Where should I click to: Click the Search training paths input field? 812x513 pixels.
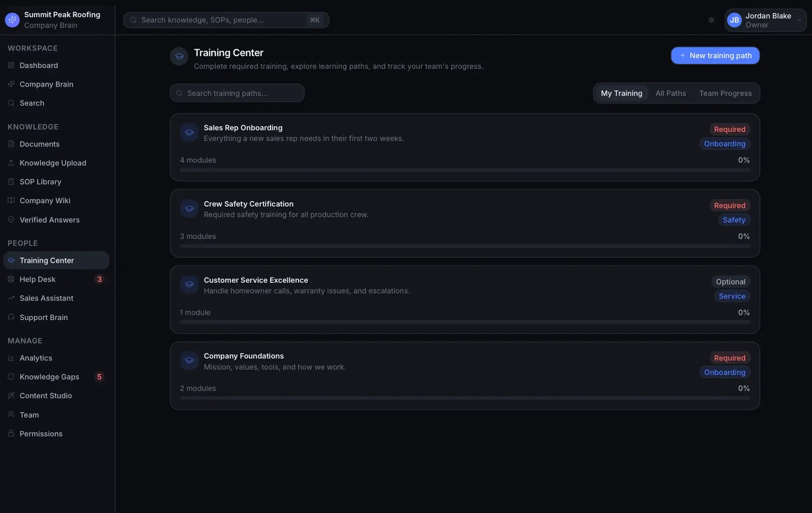coord(237,93)
